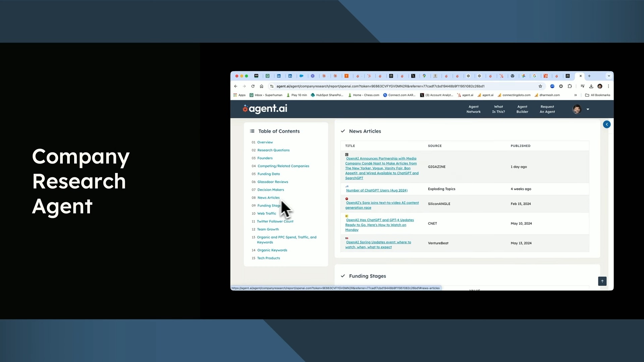The height and width of the screenshot is (362, 644).
Task: Open the user profile dropdown arrow
Action: coord(588,109)
